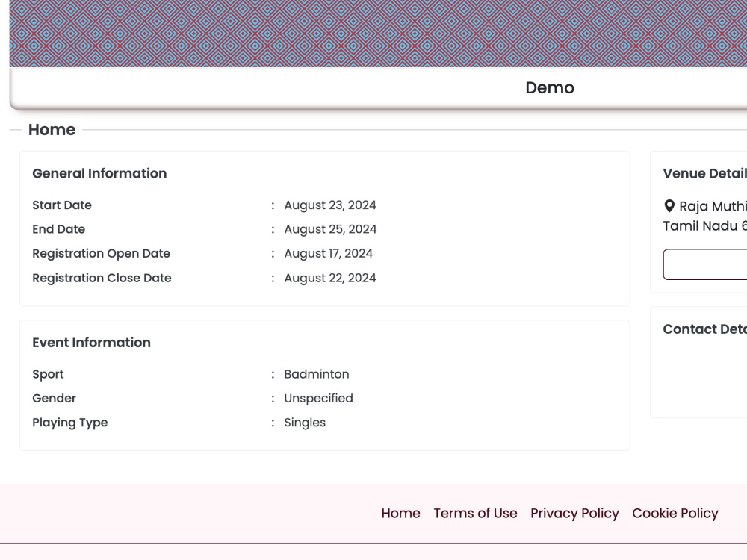Click the Playing Type label
The height and width of the screenshot is (560, 747).
70,423
